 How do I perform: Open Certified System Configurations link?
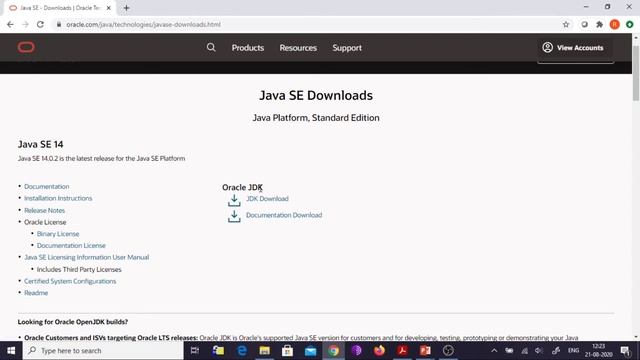[70, 281]
